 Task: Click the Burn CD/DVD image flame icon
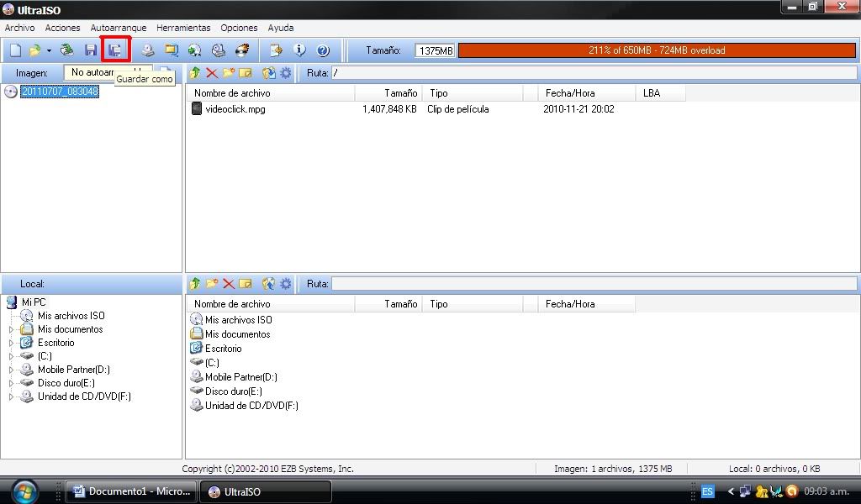[242, 50]
